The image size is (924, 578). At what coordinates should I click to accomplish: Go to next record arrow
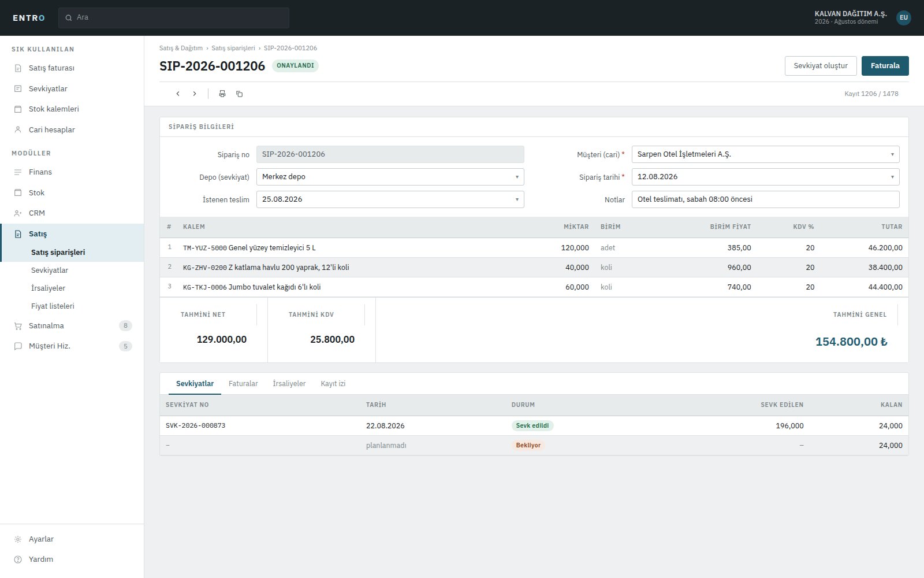pyautogui.click(x=195, y=94)
